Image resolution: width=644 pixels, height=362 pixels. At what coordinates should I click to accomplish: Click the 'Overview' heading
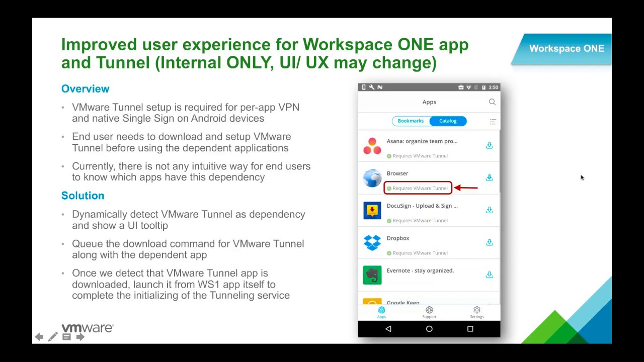pyautogui.click(x=85, y=89)
